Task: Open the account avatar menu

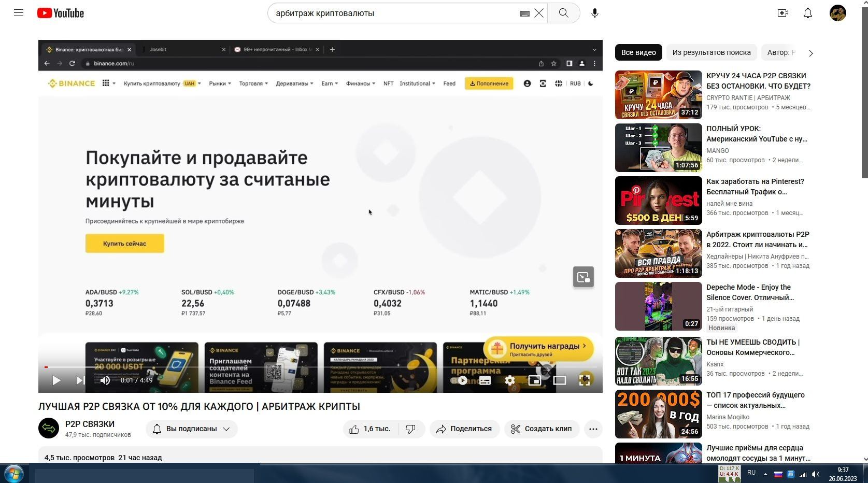Action: click(838, 13)
